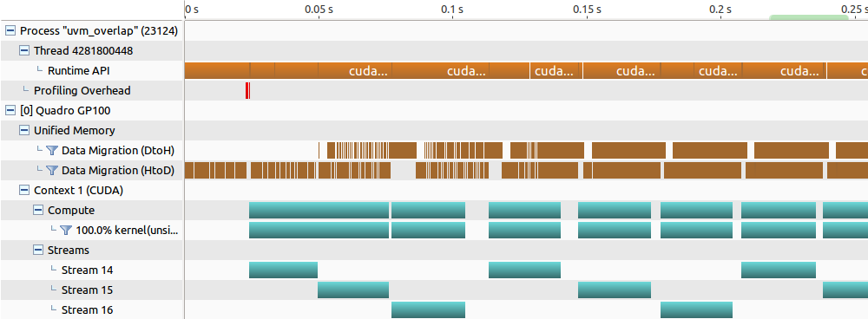Click the second kernel block in Stream 16
This screenshot has height=319, width=868.
tap(696, 309)
